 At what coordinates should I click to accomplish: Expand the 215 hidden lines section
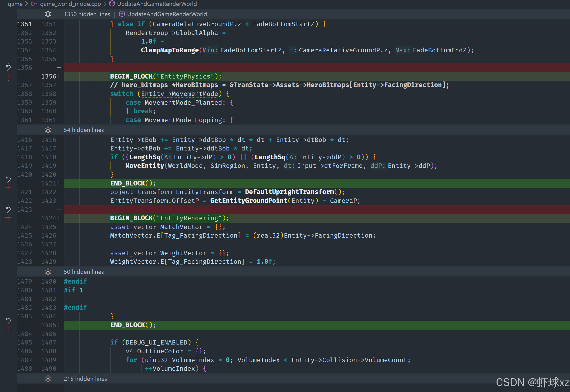tap(48, 379)
